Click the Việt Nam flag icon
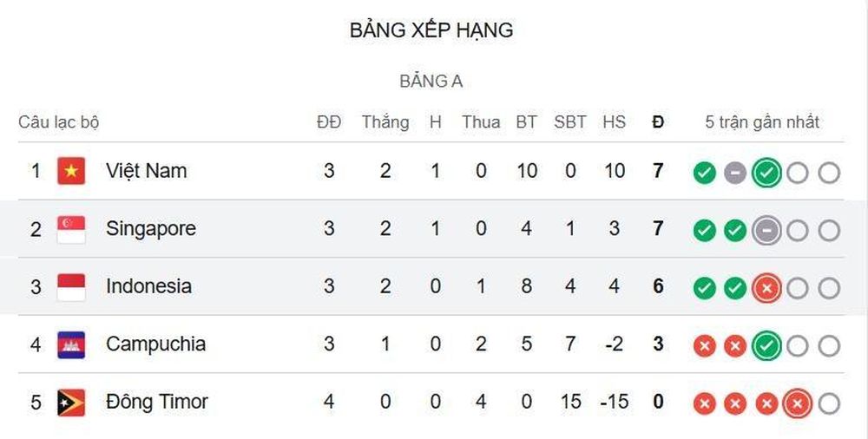868x439 pixels. pyautogui.click(x=71, y=171)
